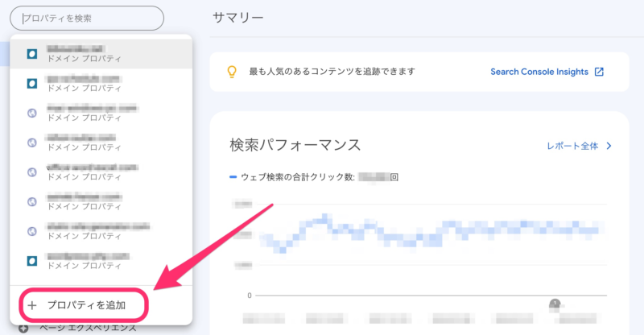Screen dimensions: 644x335
Task: Open the レポート全体 link
Action: tap(572, 146)
